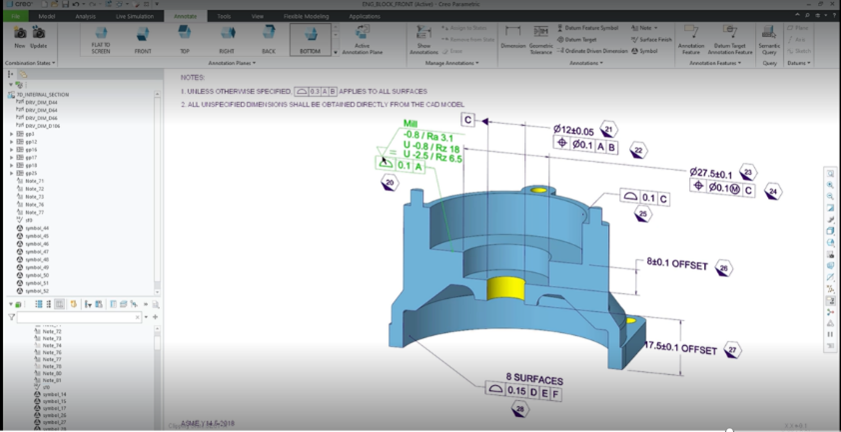
Task: Choose the FLAT TO SCREEN orientation icon
Action: pos(100,39)
